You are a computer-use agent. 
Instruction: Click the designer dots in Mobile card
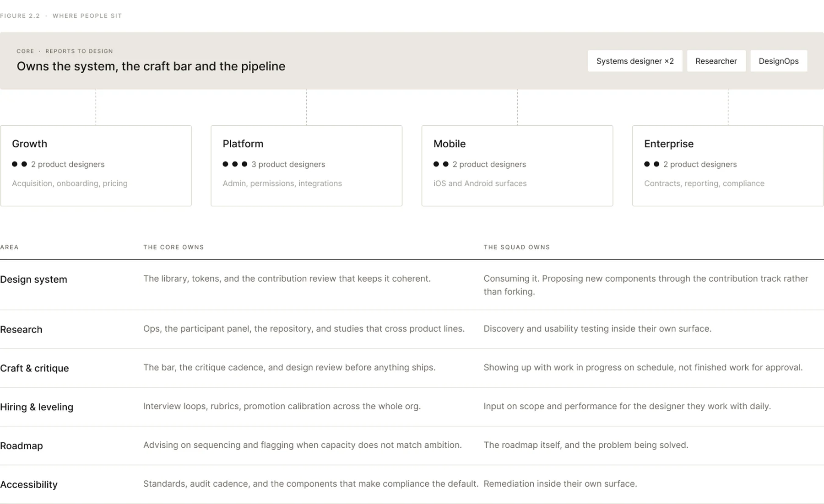[x=441, y=164]
